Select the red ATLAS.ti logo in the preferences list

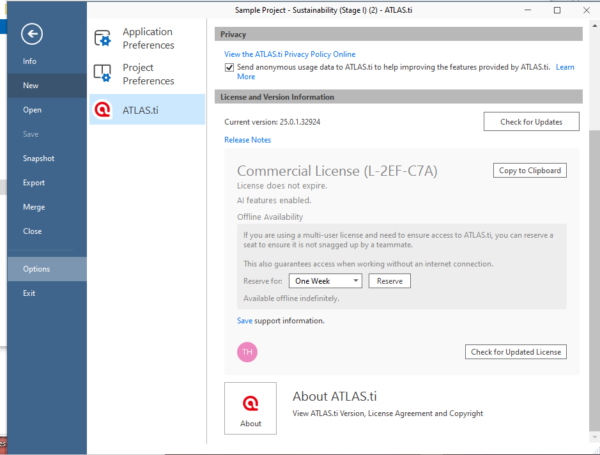click(x=103, y=110)
